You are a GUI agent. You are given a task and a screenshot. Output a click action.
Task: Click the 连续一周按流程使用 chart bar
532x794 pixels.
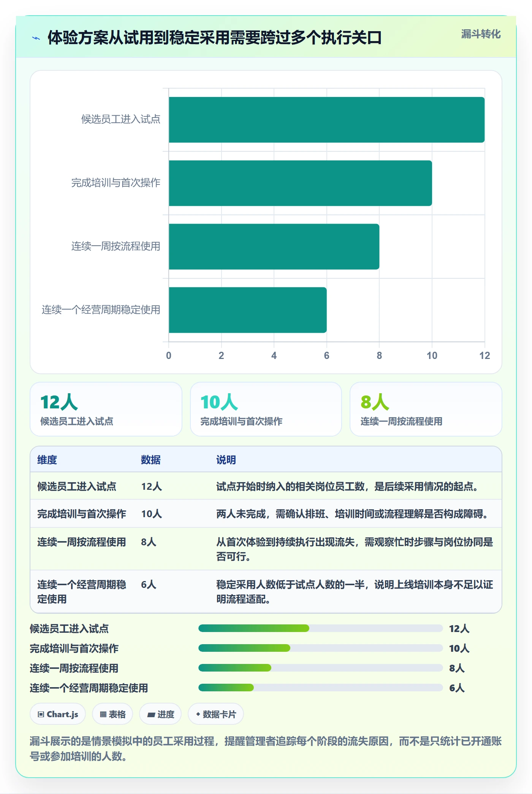274,246
